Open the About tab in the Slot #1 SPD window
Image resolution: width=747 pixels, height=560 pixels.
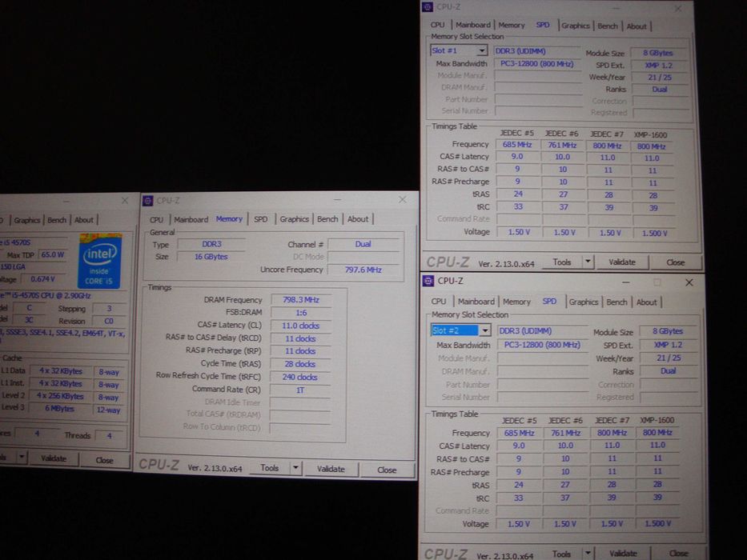click(x=637, y=26)
